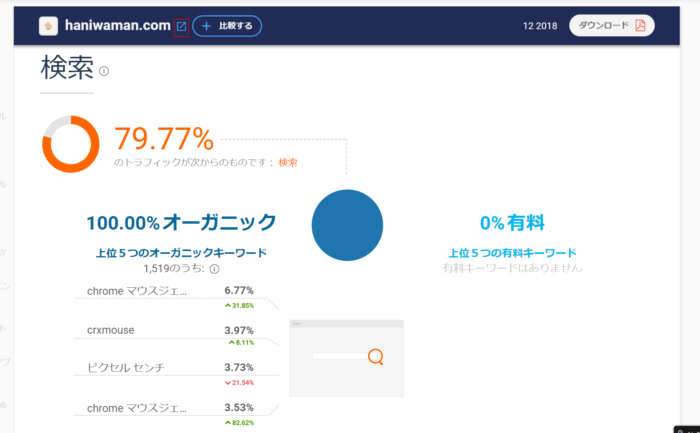Click the info icon beside 検索 heading

104,71
